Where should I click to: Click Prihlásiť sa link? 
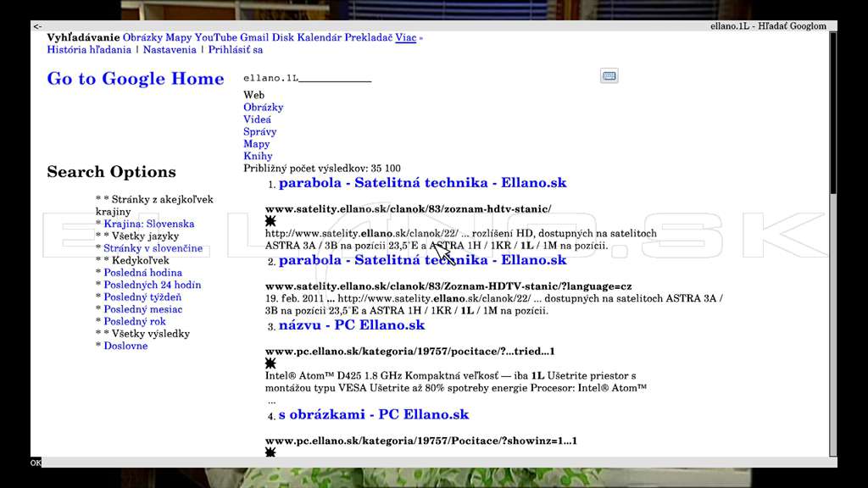coord(236,50)
